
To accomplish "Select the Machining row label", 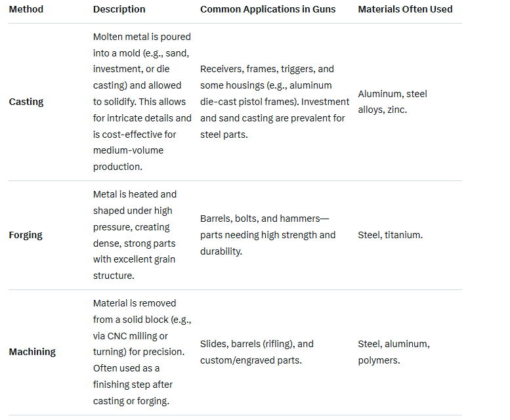I will tap(32, 352).
